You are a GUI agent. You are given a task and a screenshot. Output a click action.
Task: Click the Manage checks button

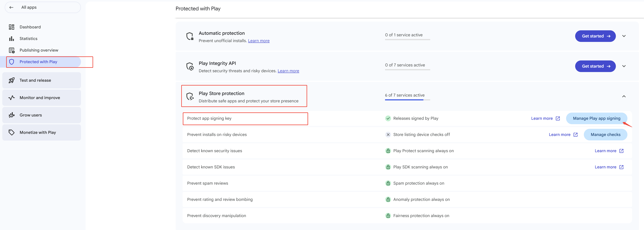point(605,135)
